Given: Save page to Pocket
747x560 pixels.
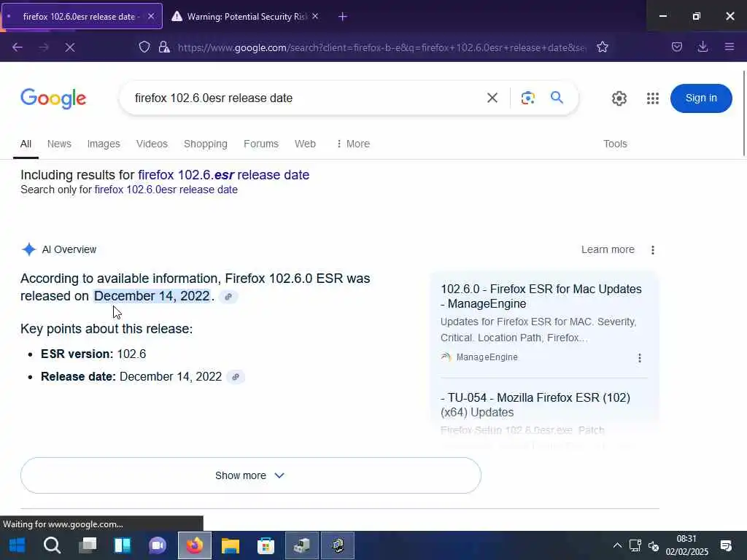Looking at the screenshot, I should [x=676, y=47].
